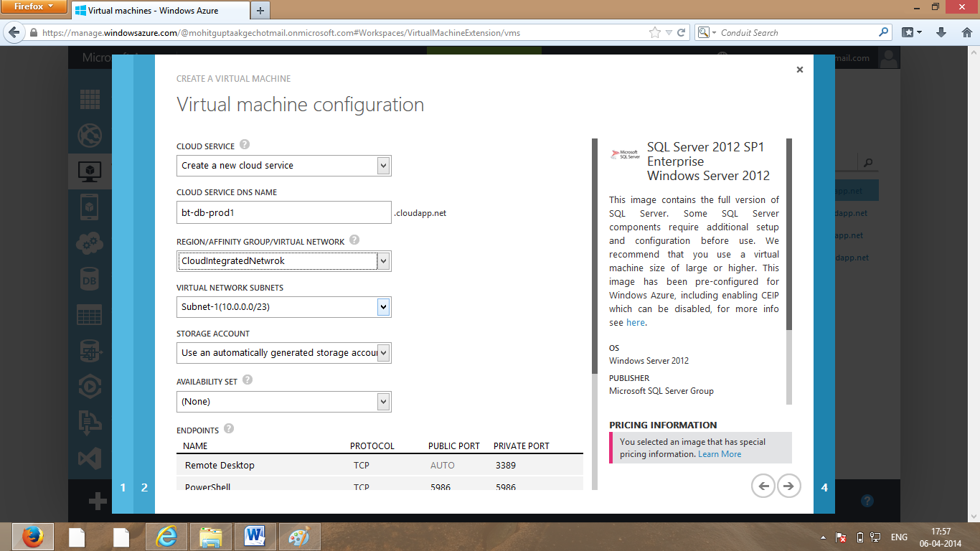980x551 pixels.
Task: Click the PowerShell endpoint row name
Action: (208, 487)
